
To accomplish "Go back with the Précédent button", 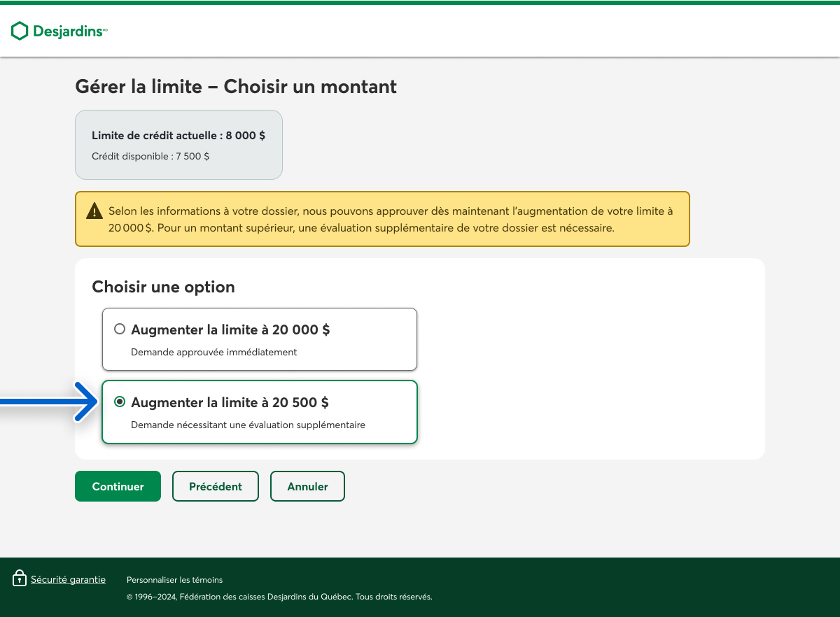I will click(x=216, y=486).
